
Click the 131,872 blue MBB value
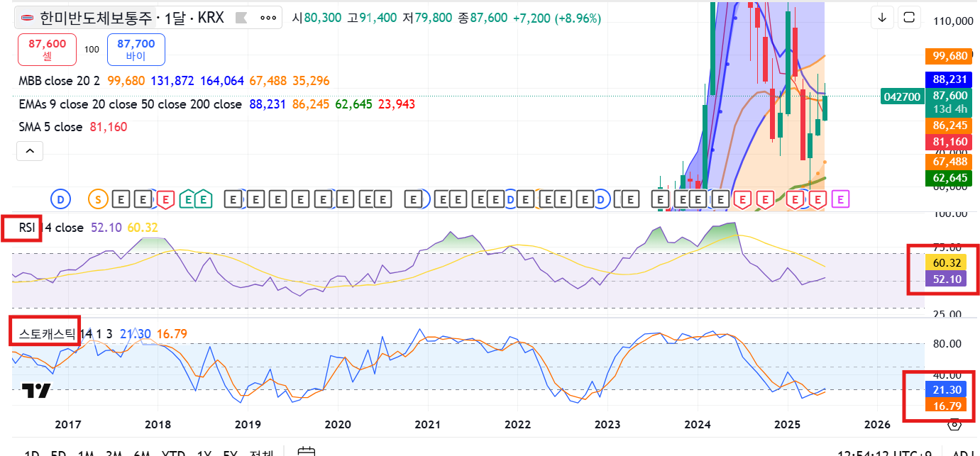[x=172, y=82]
